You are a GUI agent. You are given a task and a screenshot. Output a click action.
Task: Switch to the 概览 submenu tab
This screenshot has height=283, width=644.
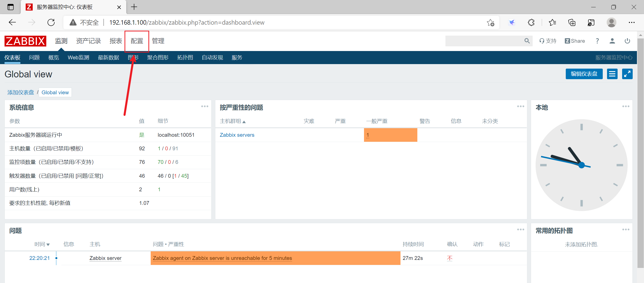(x=54, y=58)
